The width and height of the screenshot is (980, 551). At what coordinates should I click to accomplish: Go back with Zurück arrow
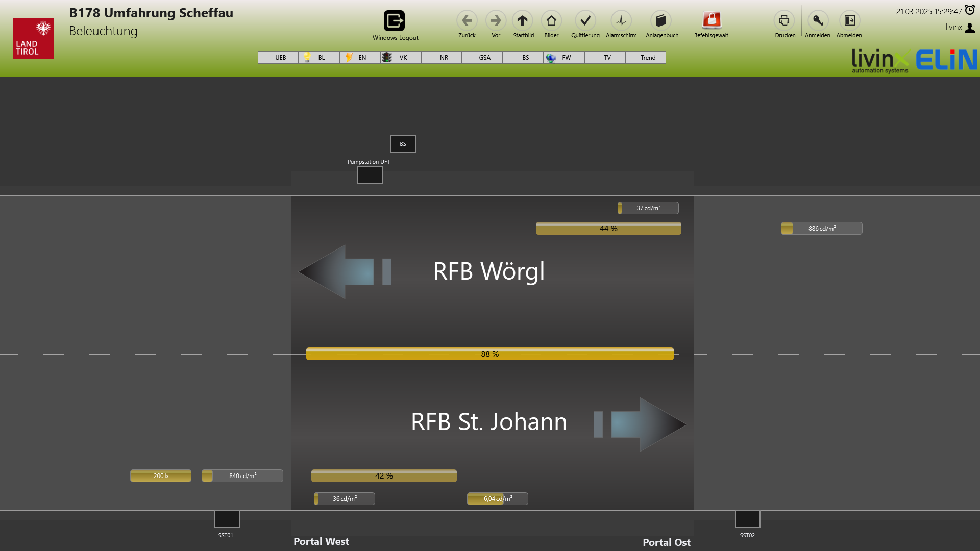click(467, 21)
